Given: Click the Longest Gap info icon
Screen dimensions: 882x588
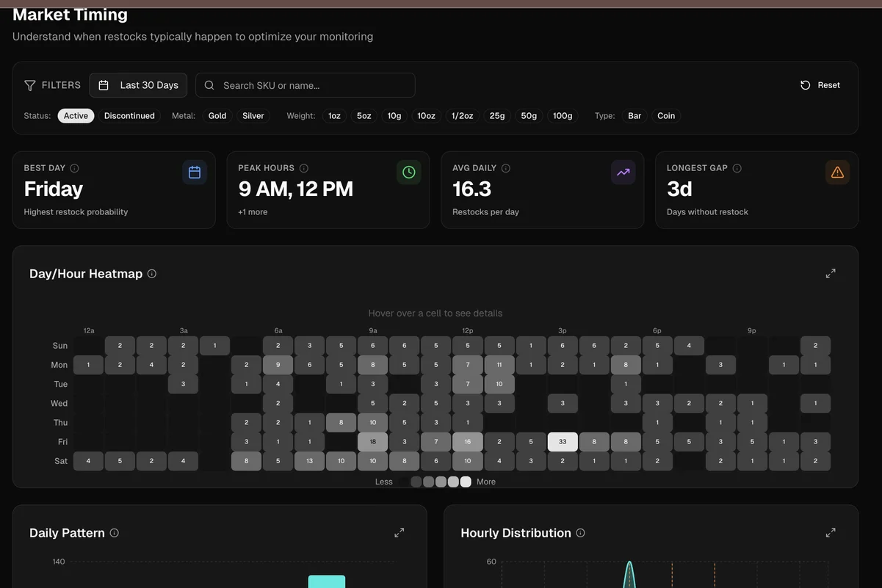Looking at the screenshot, I should point(737,168).
